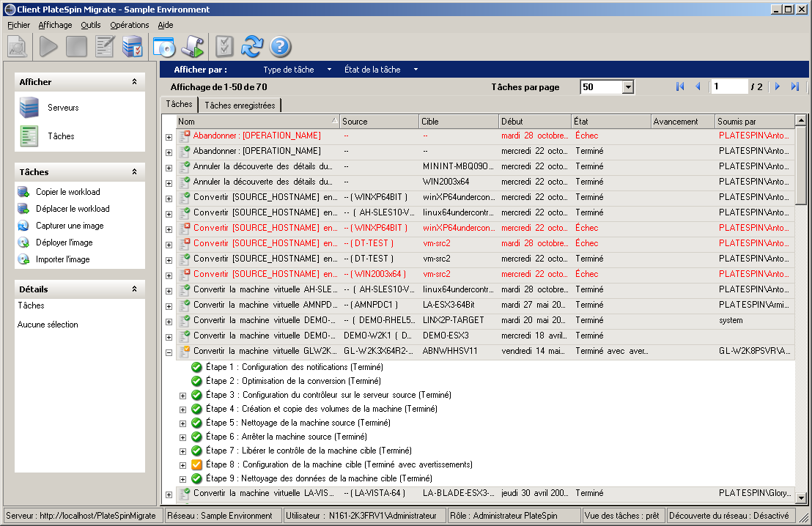Click the disc window toolbar icon

coord(164,47)
